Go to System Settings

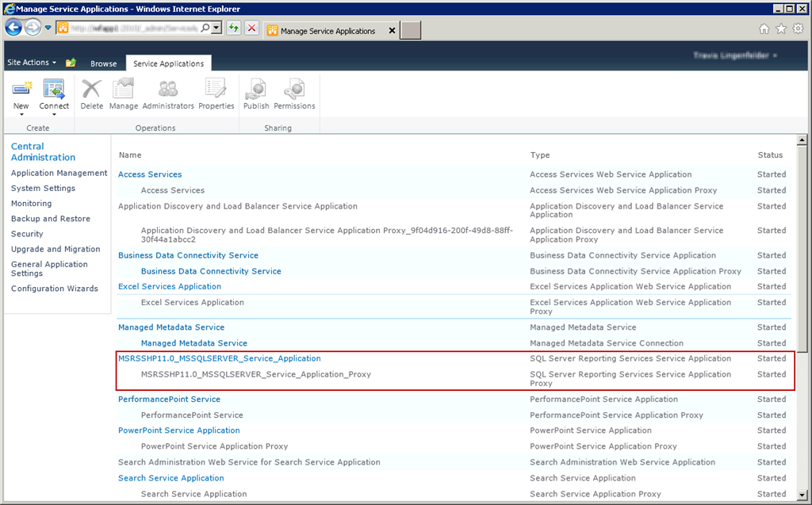tap(43, 188)
